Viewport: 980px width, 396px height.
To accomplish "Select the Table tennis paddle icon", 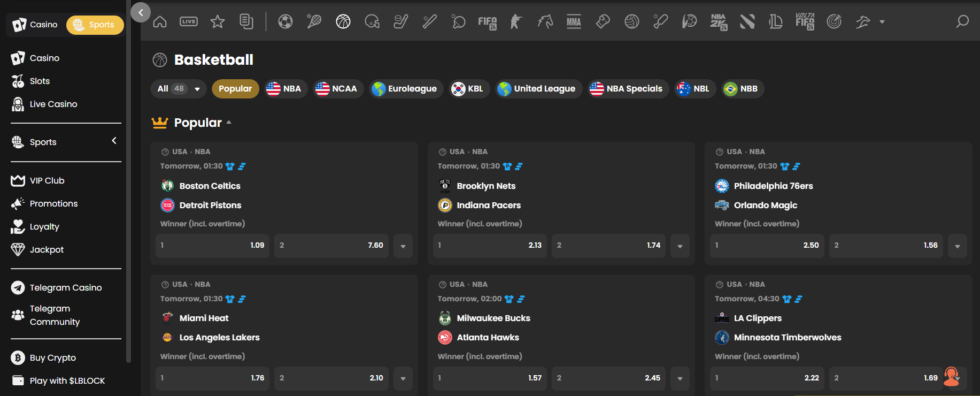I will click(x=459, y=21).
